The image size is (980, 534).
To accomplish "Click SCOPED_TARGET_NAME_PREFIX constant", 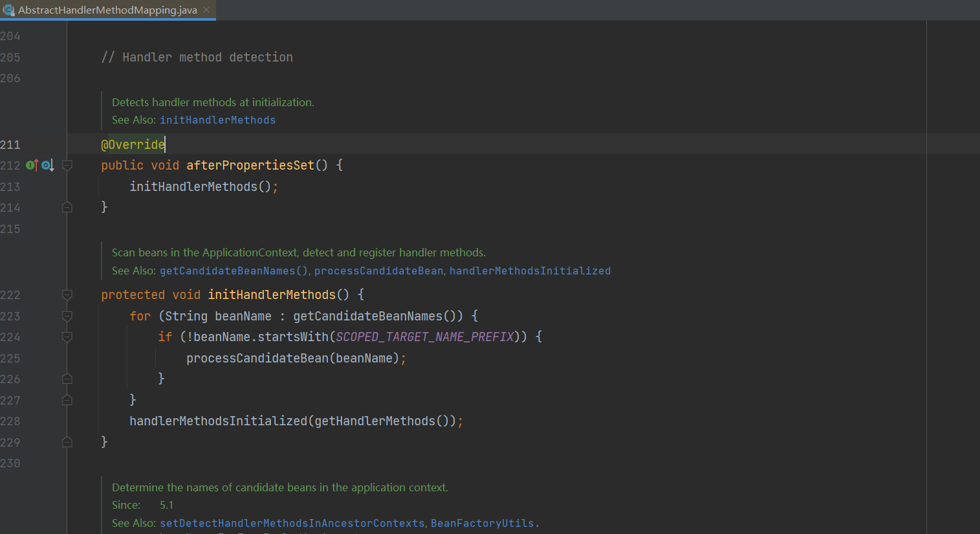I will click(425, 337).
